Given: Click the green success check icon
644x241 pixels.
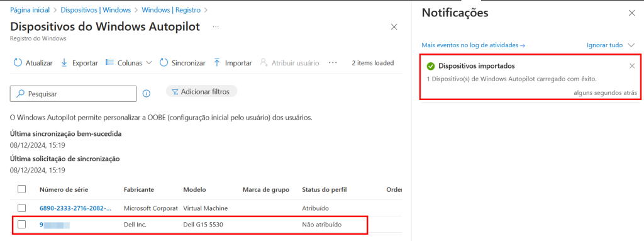Looking at the screenshot, I should click(x=431, y=66).
